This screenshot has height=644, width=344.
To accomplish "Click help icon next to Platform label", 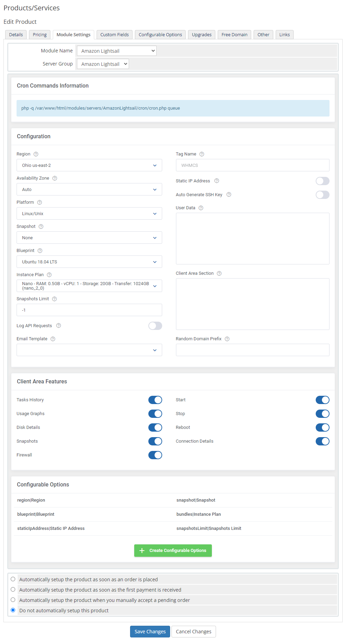I will coord(39,202).
